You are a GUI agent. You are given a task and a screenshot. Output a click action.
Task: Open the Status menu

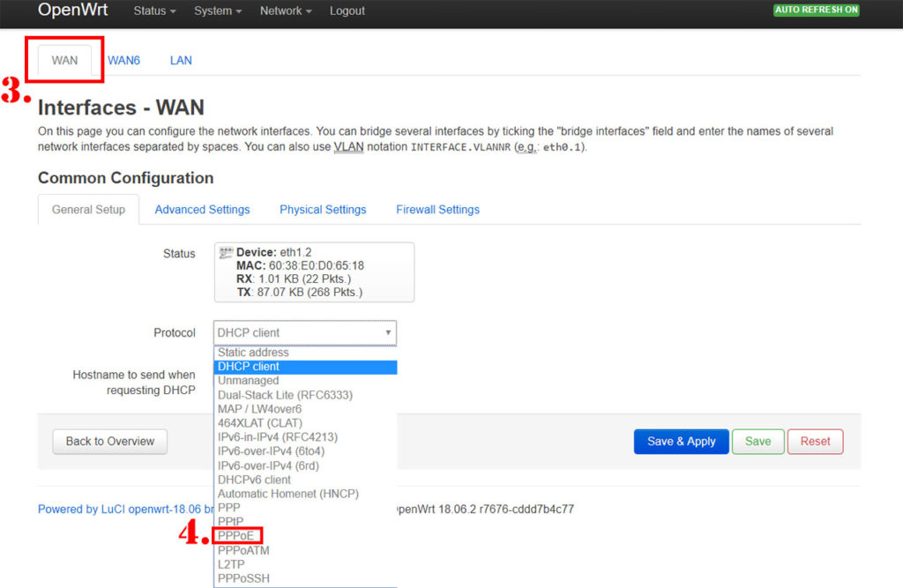click(x=153, y=11)
